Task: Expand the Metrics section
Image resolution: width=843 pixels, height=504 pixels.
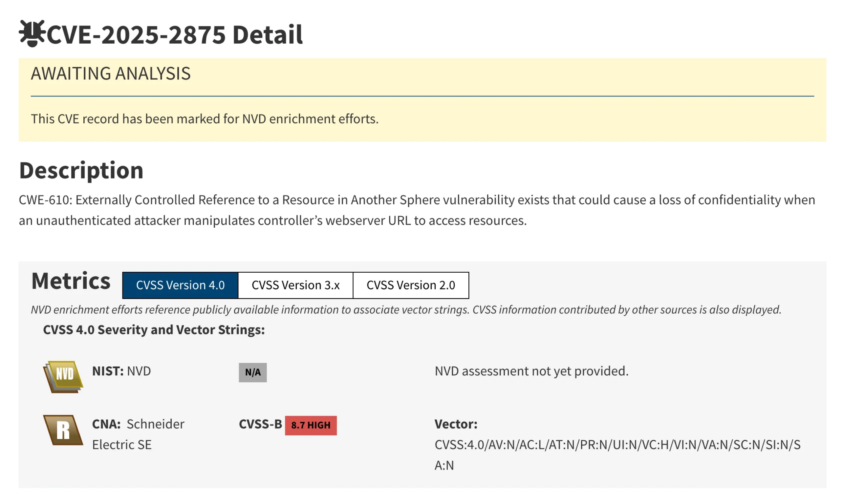Action: [x=70, y=281]
